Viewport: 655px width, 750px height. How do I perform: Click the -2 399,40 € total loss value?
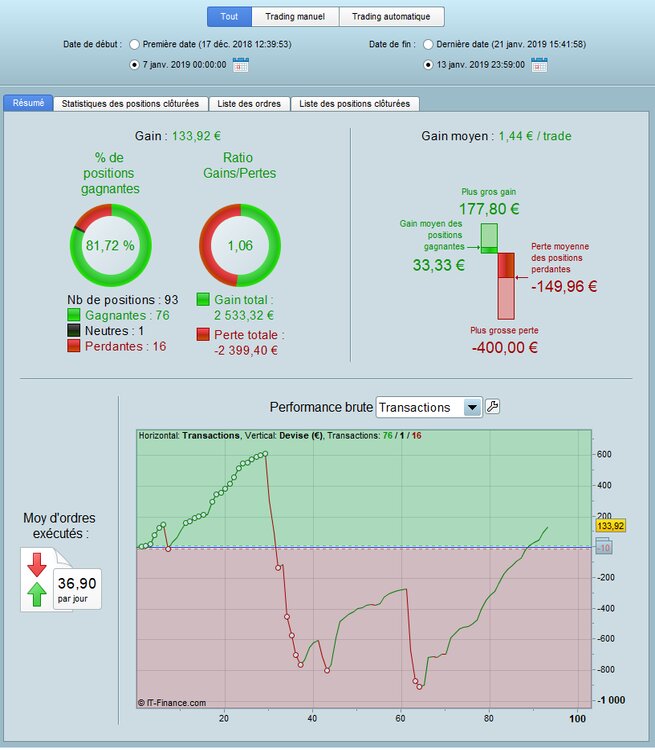tap(246, 350)
